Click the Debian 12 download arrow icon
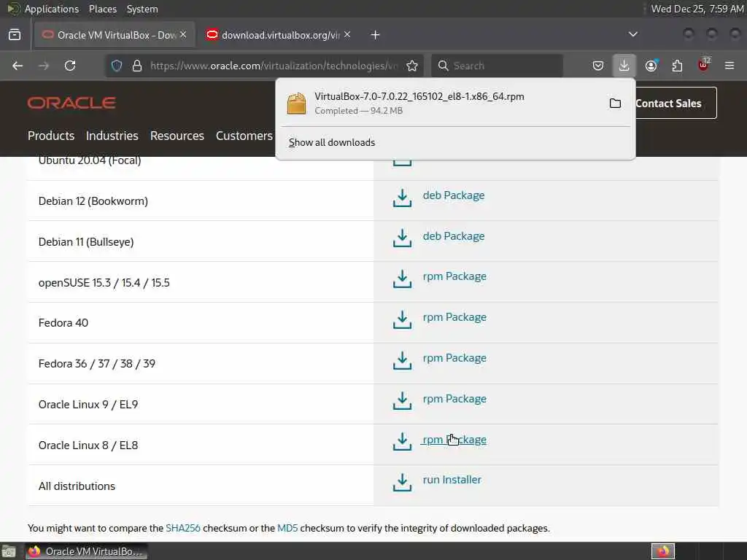 pyautogui.click(x=402, y=198)
